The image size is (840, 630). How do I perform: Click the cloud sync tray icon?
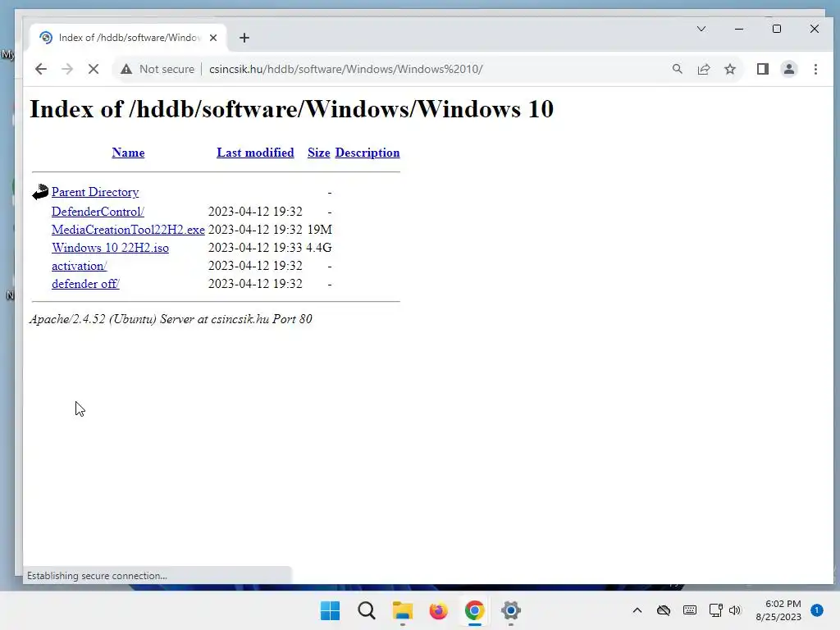pos(663,610)
